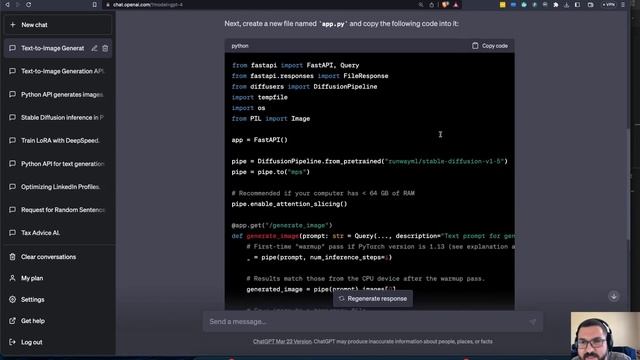Delete the Text-to-Image Generat chat

tap(105, 48)
